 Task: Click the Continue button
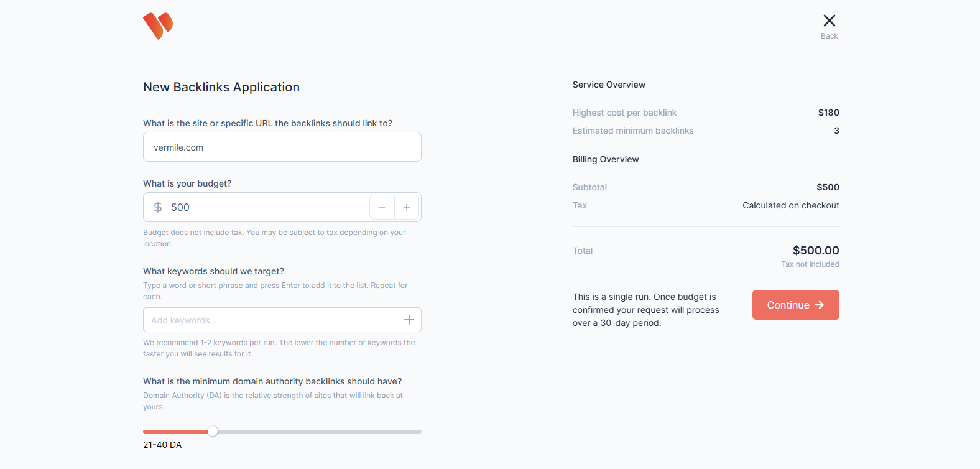click(x=795, y=305)
